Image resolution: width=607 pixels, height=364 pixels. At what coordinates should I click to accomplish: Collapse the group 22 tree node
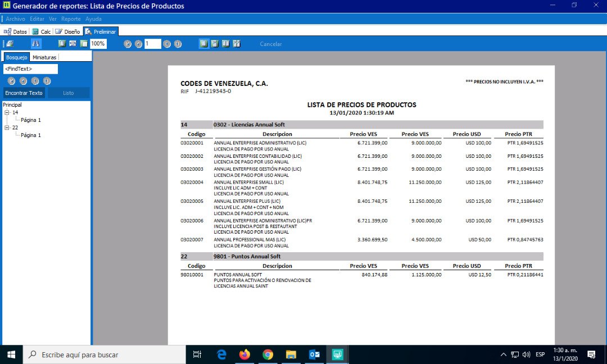tap(7, 128)
